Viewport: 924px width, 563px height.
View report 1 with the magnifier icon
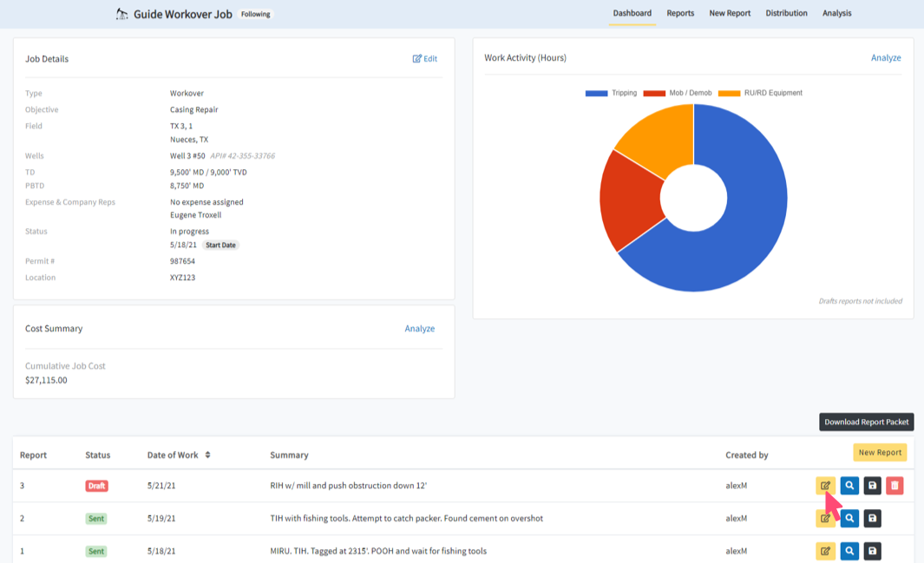(x=849, y=551)
